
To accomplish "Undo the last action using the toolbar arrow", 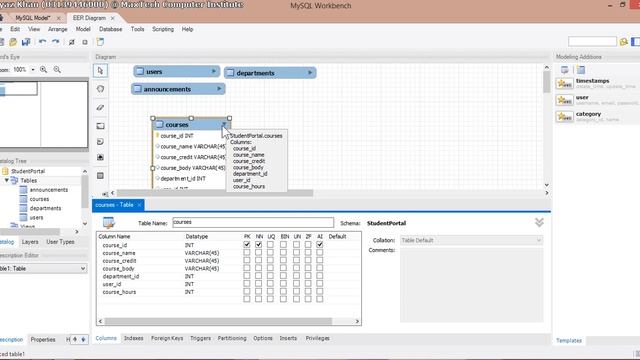I will click(x=42, y=42).
